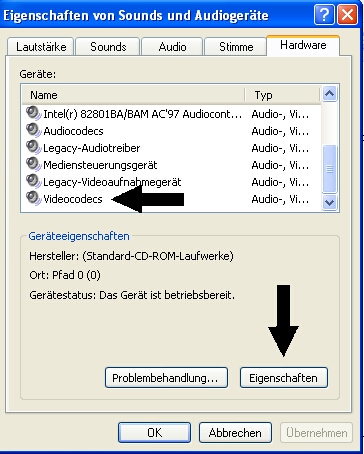The width and height of the screenshot is (364, 454).
Task: Switch to the Lautstärke tab
Action: click(x=40, y=47)
